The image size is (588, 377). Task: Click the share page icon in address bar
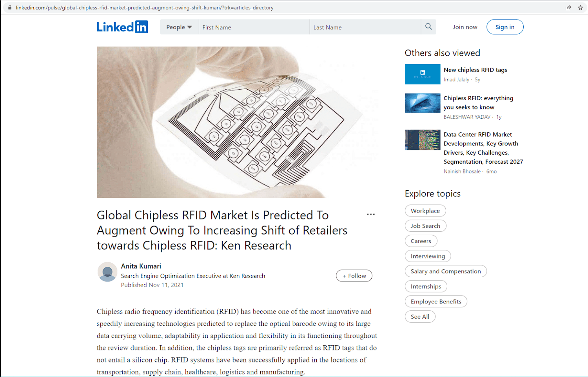tap(568, 7)
